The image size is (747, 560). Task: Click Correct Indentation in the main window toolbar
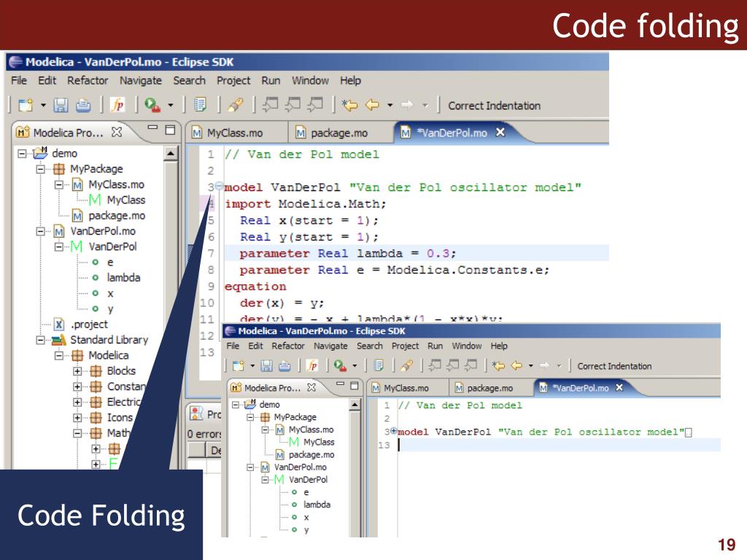tap(494, 106)
